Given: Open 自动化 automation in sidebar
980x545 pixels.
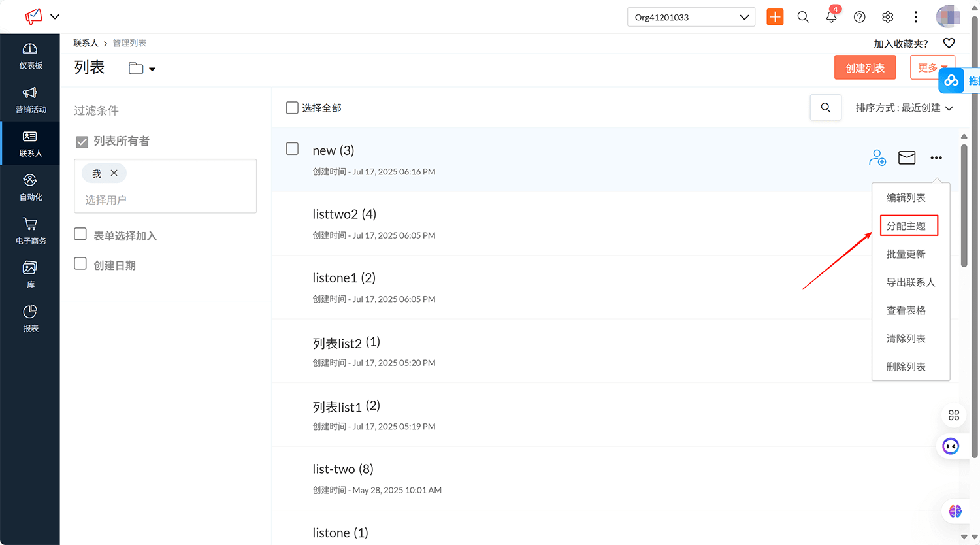Looking at the screenshot, I should (30, 188).
